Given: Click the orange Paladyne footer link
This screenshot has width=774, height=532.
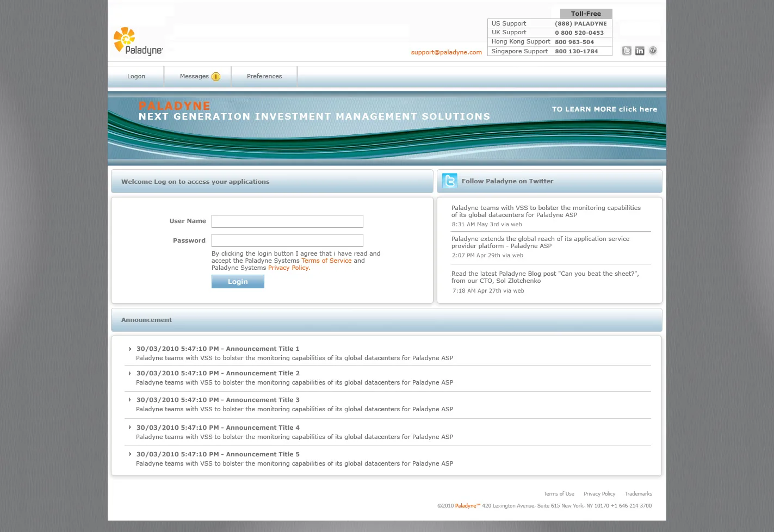Looking at the screenshot, I should pos(468,506).
